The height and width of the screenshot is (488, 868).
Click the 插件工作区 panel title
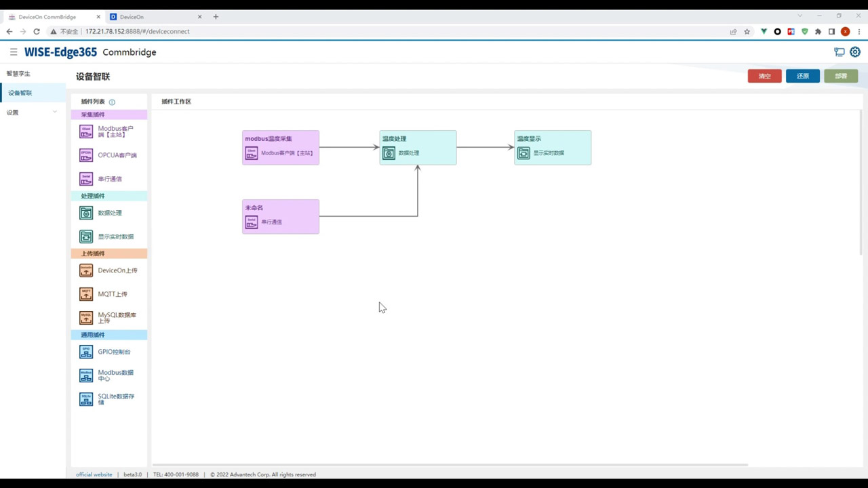[x=176, y=102]
